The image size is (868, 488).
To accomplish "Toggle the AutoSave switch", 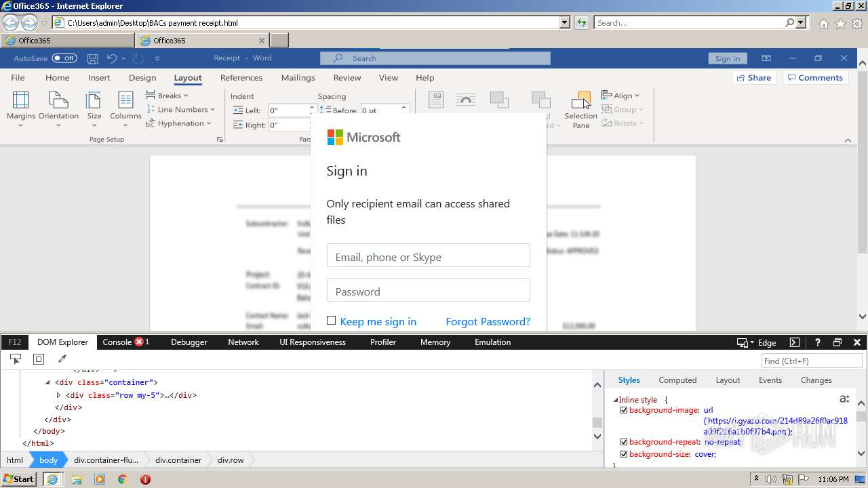I will coord(64,58).
